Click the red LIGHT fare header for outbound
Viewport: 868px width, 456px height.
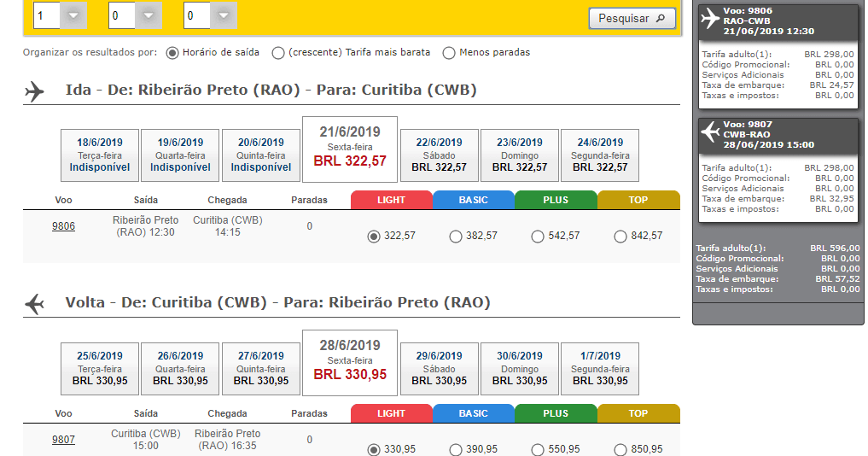click(x=392, y=200)
